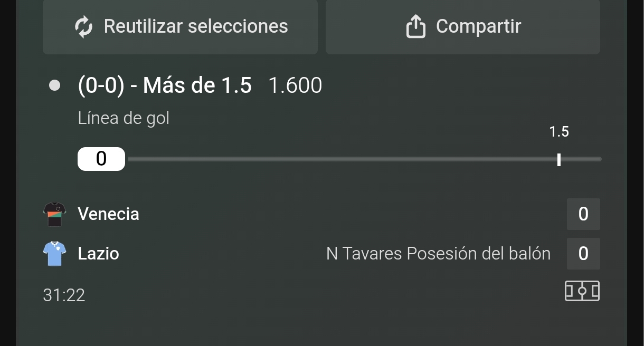The image size is (644, 346).
Task: Click Lazio's score box showing 0
Action: pyautogui.click(x=583, y=254)
